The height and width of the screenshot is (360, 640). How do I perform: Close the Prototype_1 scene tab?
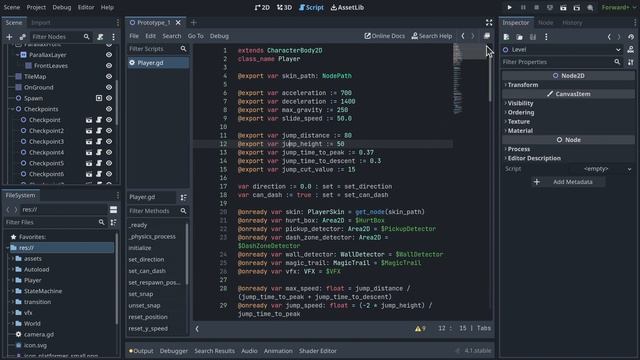[178, 22]
